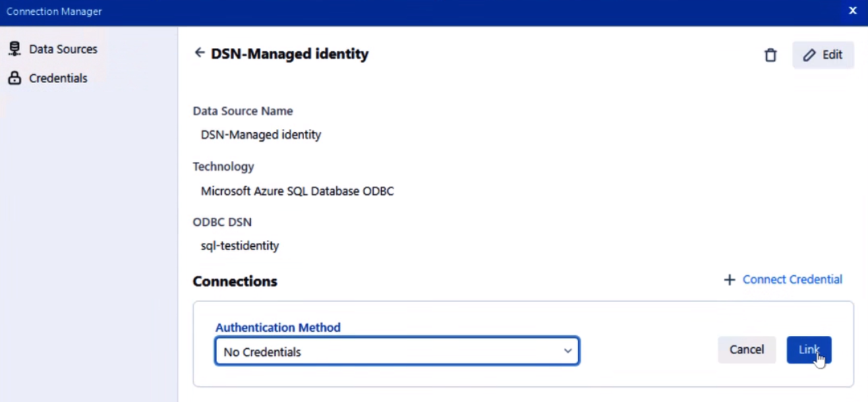This screenshot has width=868, height=402.
Task: Open the Data Sources sidebar item
Action: coord(63,49)
